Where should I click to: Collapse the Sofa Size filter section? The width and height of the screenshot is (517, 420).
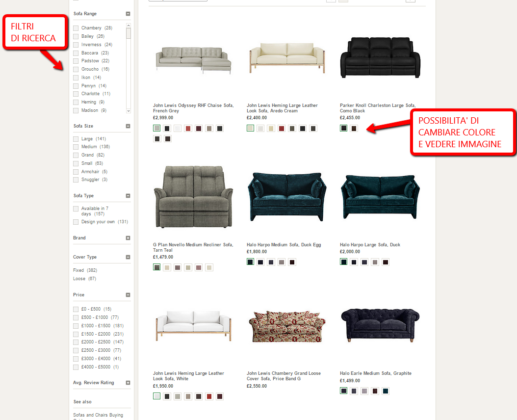(128, 126)
